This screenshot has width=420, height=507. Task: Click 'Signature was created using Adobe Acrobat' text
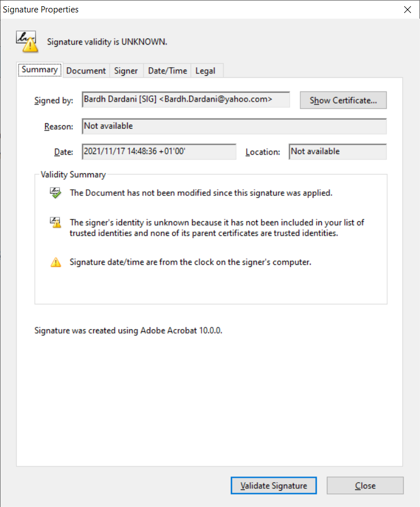pyautogui.click(x=128, y=330)
